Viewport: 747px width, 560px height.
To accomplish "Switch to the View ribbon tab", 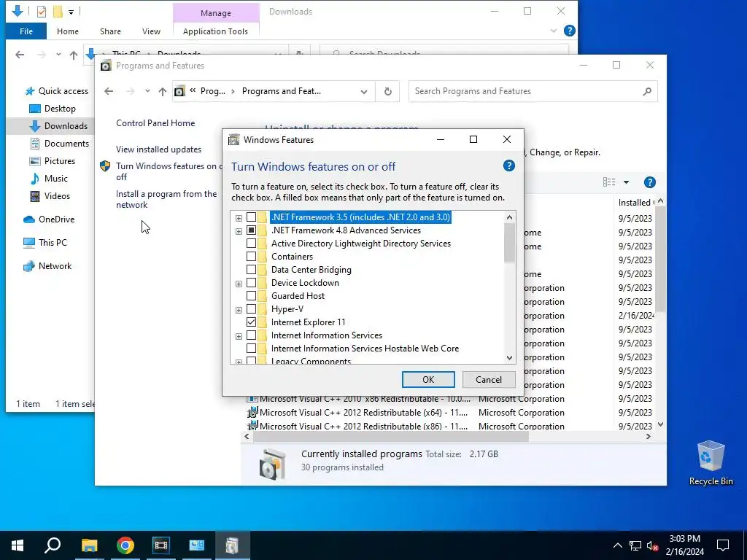I will click(151, 31).
